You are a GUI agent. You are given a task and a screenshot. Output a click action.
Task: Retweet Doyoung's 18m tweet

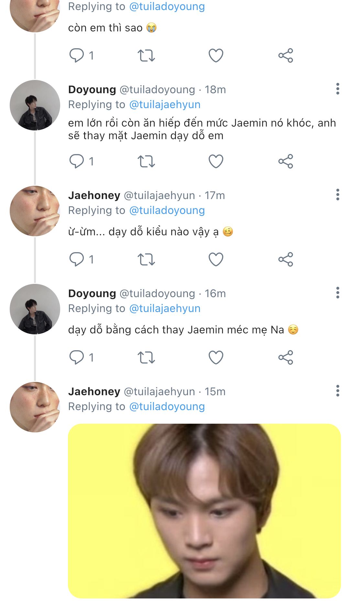pos(146,161)
